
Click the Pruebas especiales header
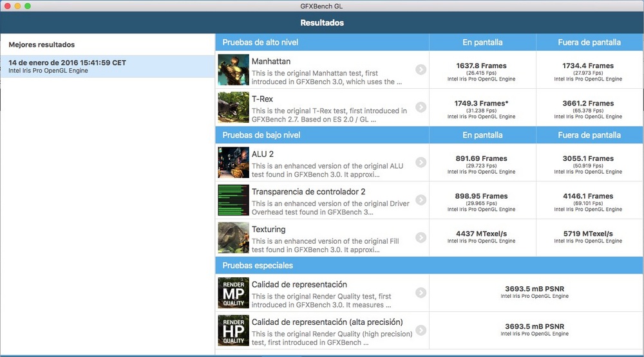tap(258, 266)
